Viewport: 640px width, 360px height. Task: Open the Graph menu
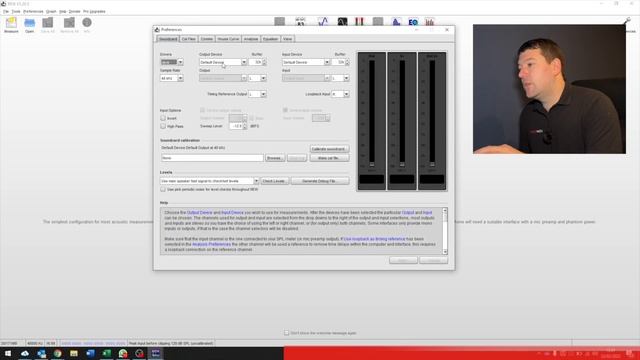point(51,11)
